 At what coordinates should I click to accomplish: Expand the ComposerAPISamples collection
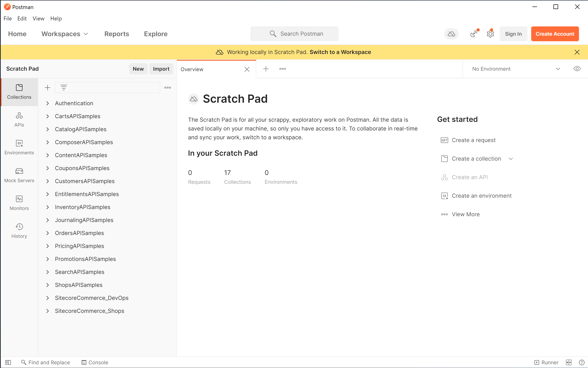48,142
